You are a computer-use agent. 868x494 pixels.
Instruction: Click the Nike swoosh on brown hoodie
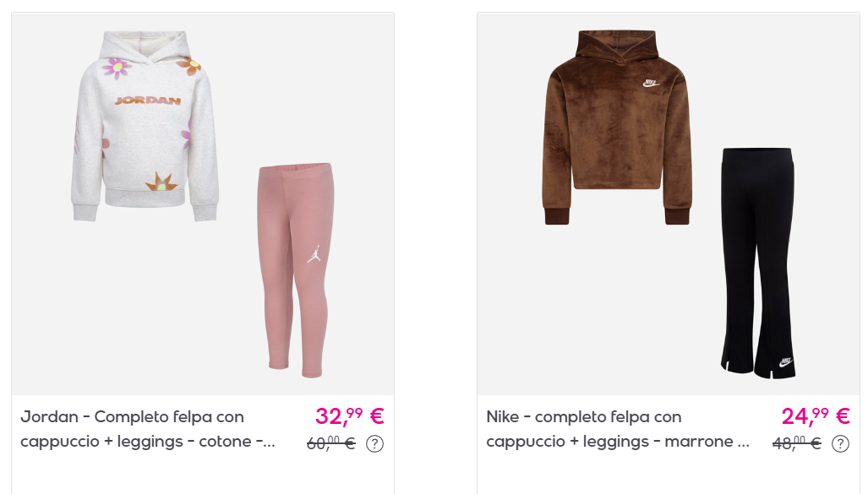coord(651,84)
